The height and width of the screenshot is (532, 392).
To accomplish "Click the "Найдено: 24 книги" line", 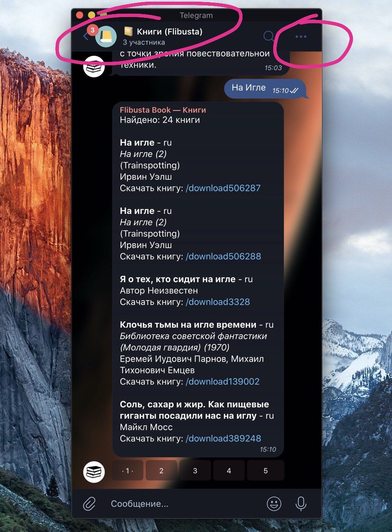I will pos(160,120).
